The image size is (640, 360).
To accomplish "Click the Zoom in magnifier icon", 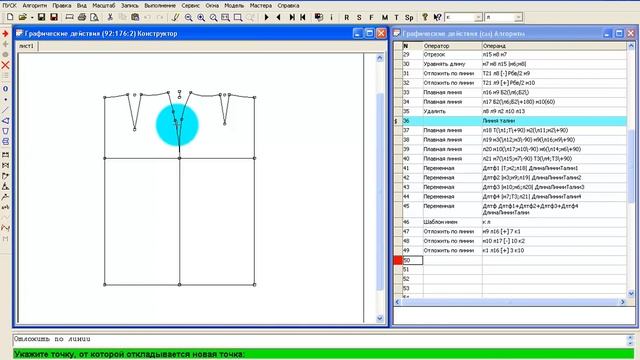I will click(201, 17).
